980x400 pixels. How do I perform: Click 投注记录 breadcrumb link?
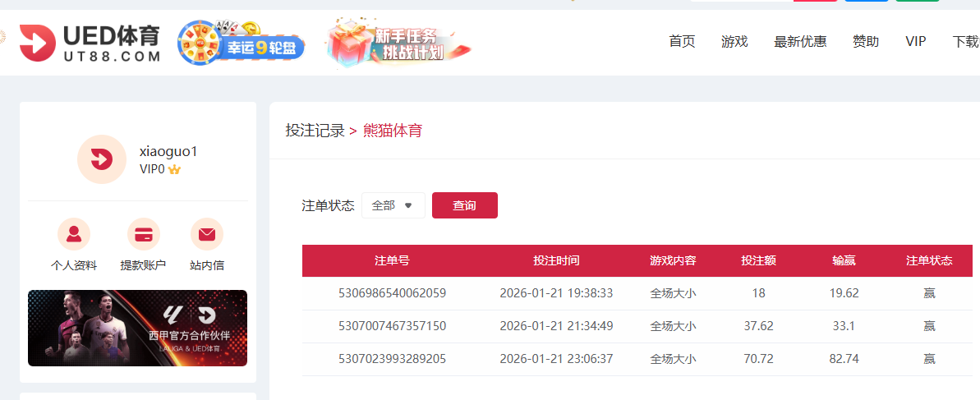coord(315,131)
